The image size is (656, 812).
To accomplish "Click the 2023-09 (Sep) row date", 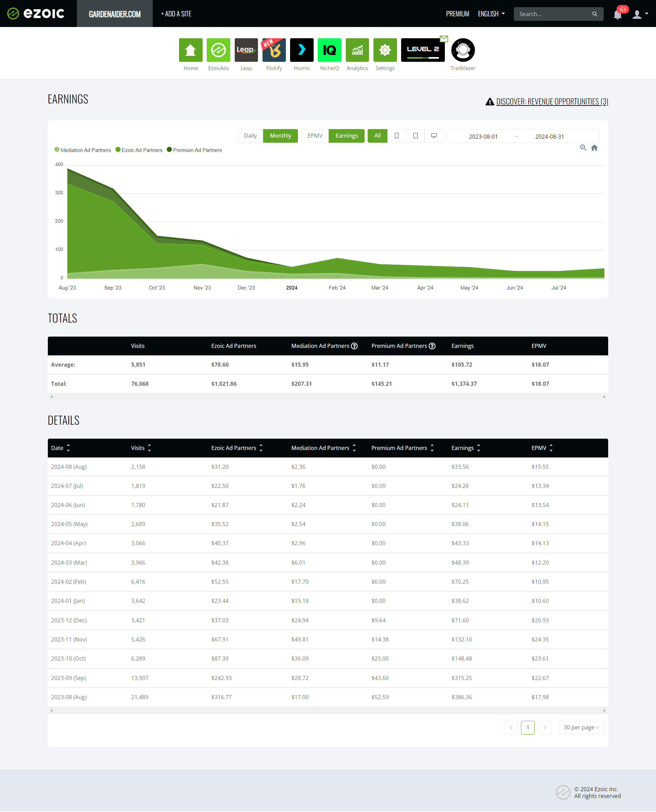I will tap(69, 678).
